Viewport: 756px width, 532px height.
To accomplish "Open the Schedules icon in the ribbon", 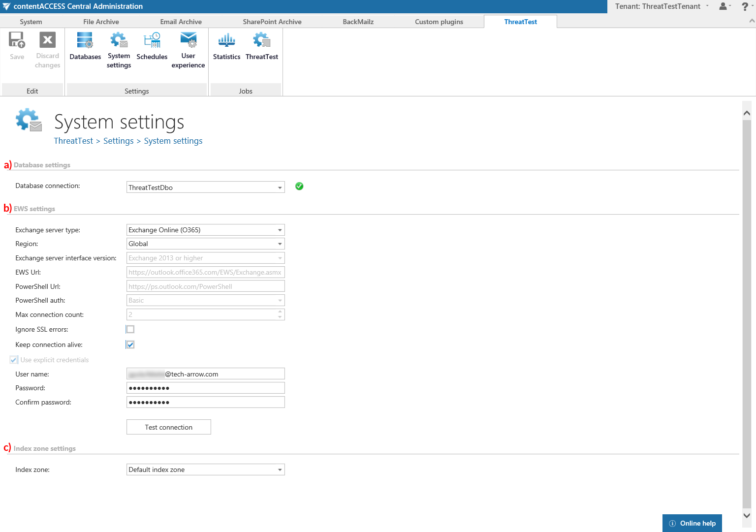I will (x=152, y=41).
